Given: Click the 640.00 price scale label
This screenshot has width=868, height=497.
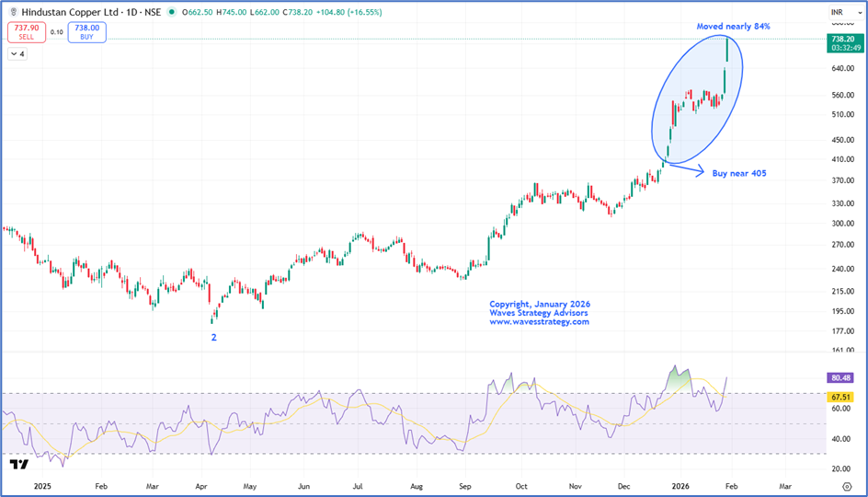Looking at the screenshot, I should (x=842, y=69).
